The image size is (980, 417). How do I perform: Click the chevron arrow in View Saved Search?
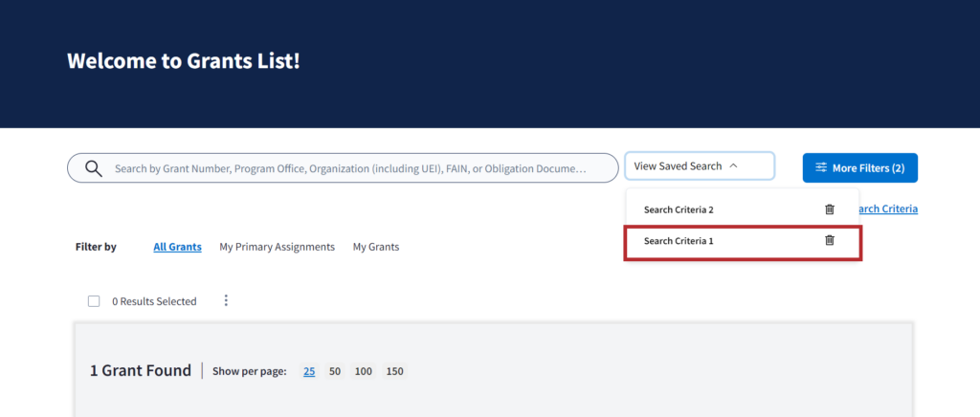pyautogui.click(x=734, y=166)
